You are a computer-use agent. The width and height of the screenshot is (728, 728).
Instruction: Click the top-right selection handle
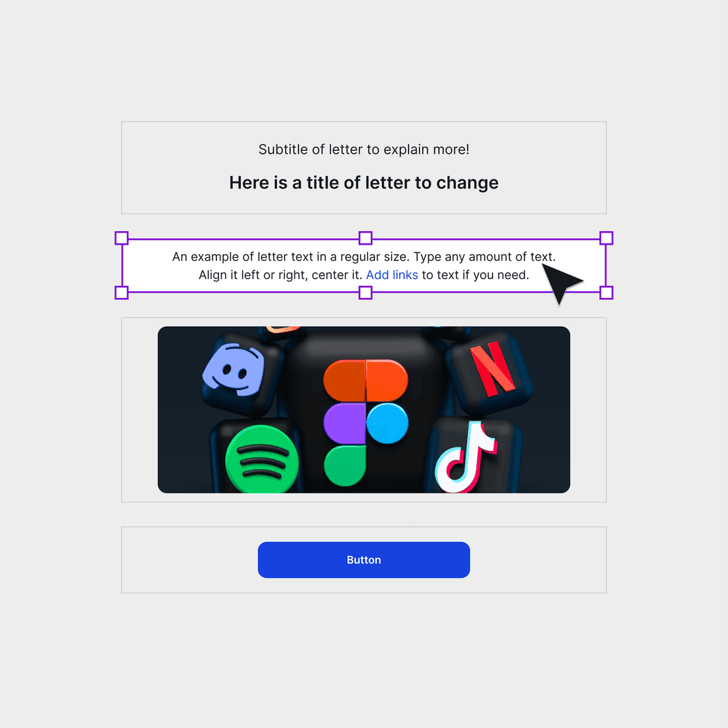click(x=607, y=238)
